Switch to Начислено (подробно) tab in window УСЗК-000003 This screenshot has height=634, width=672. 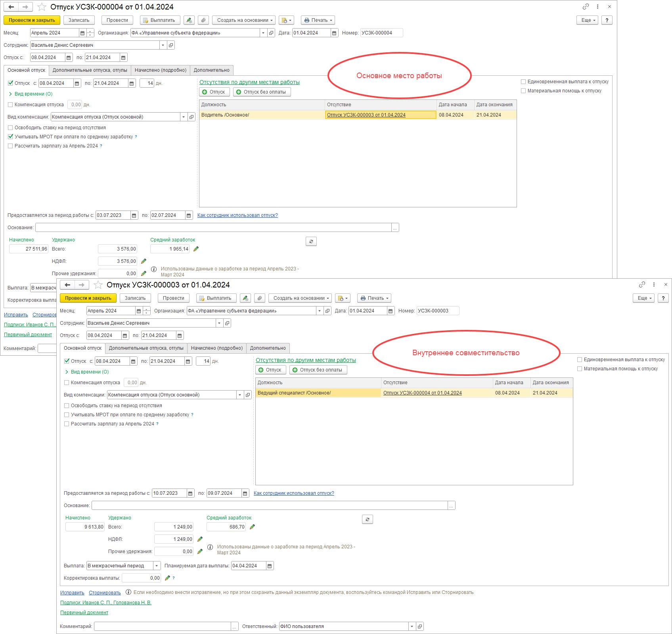217,348
